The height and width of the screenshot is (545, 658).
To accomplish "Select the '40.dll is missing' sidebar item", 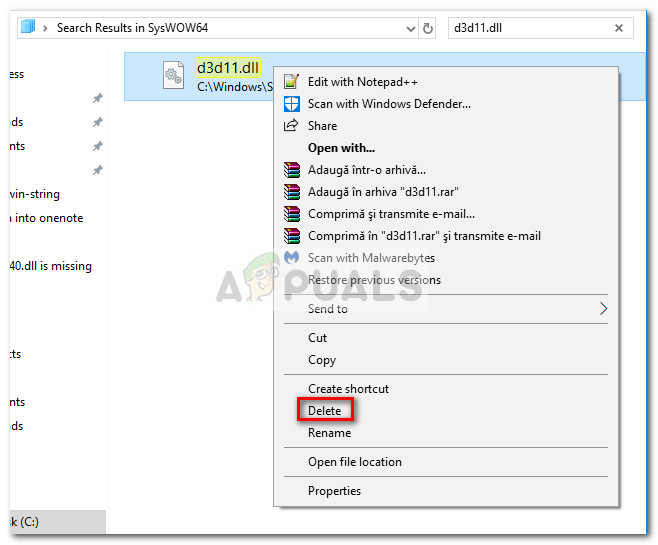I will click(x=51, y=266).
